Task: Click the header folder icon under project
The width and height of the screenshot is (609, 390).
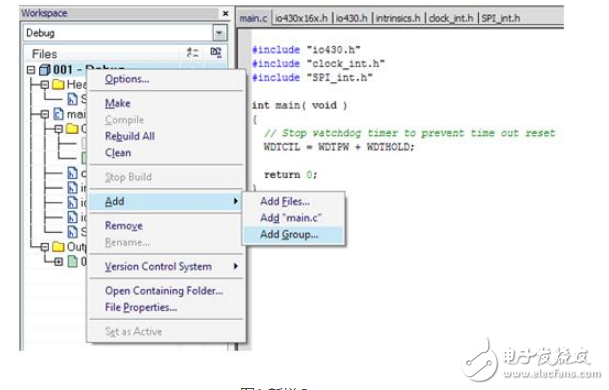Action: pyautogui.click(x=58, y=84)
